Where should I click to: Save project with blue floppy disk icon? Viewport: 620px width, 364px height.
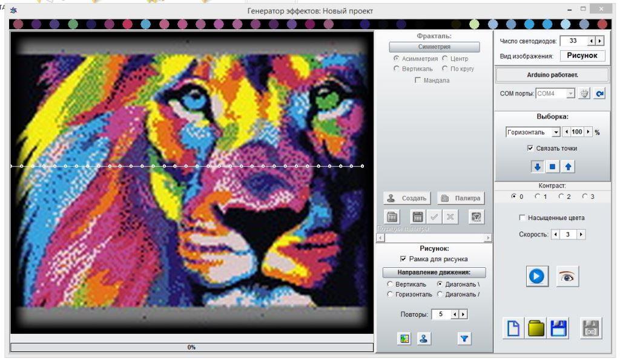coord(558,328)
